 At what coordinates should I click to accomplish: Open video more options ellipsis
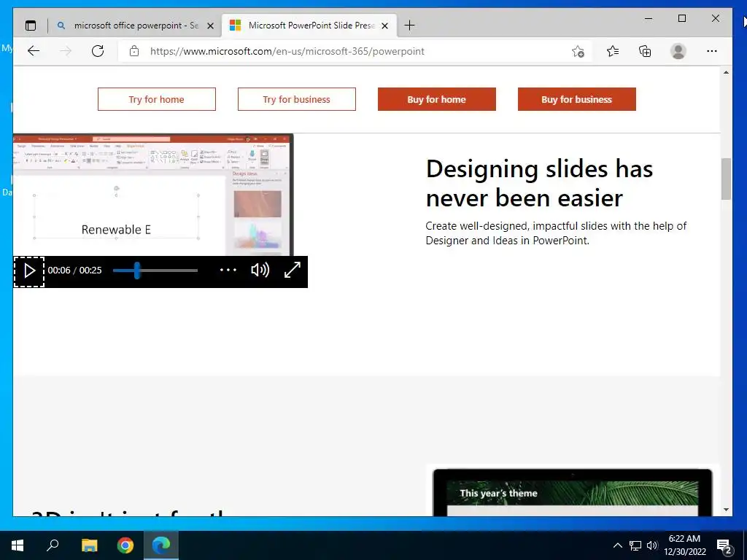click(x=228, y=270)
